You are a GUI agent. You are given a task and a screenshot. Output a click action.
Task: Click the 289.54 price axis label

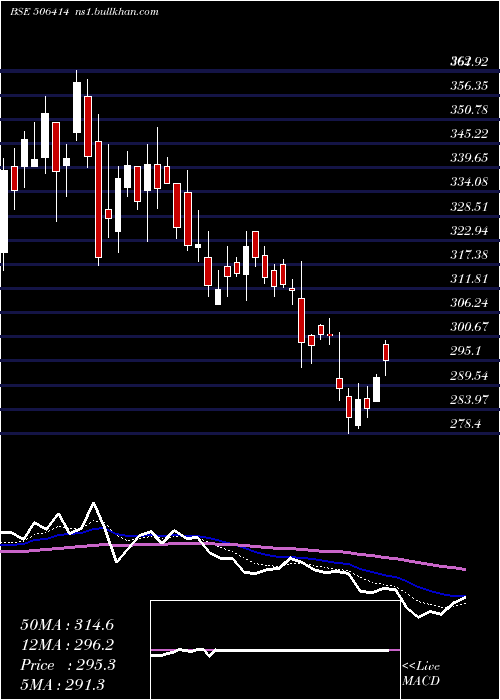[x=469, y=376]
